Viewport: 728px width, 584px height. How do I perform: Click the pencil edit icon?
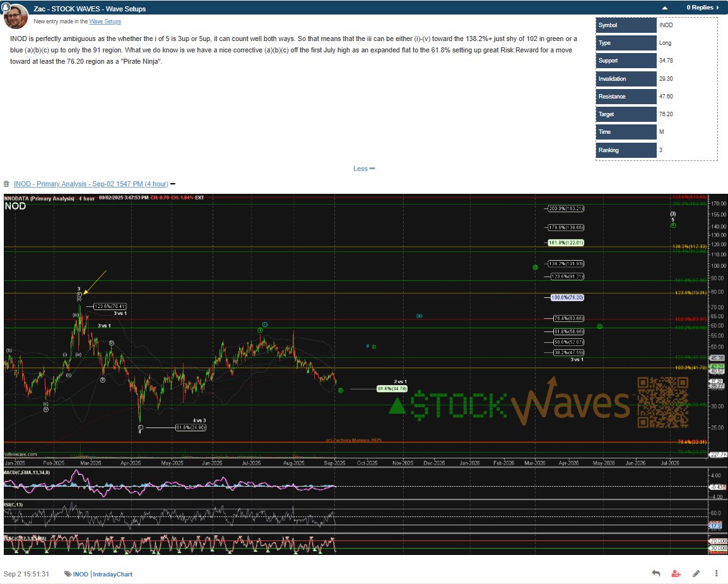pyautogui.click(x=696, y=574)
